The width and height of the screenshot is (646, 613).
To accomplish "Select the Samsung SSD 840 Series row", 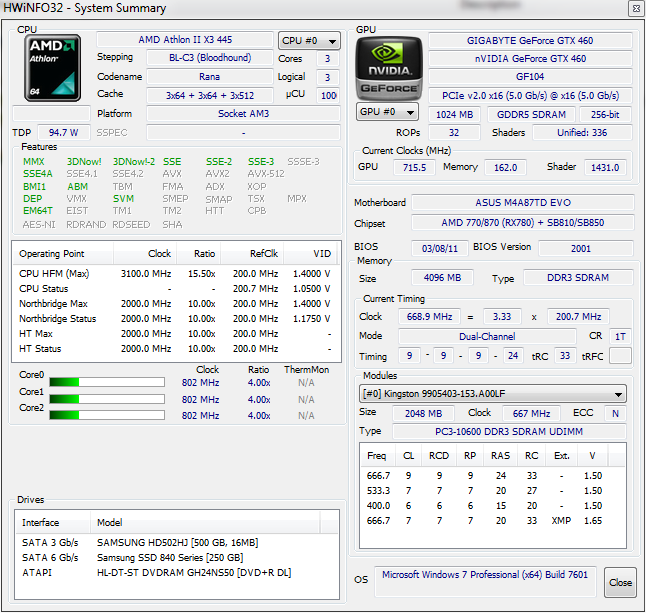I will click(176, 557).
